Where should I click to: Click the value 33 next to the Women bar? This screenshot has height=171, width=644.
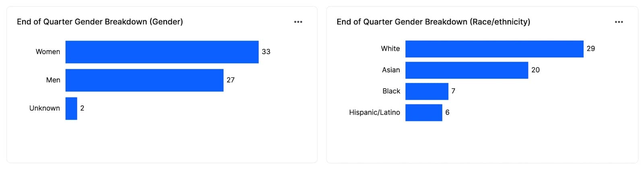tap(266, 52)
